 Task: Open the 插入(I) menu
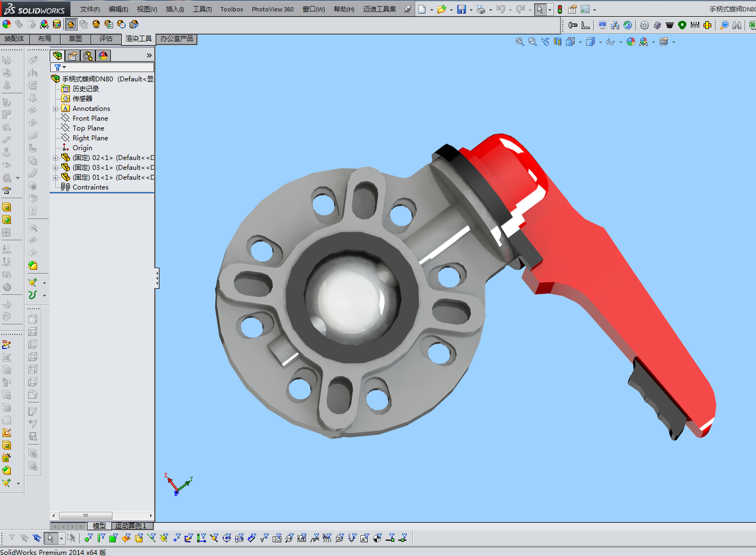click(x=175, y=9)
